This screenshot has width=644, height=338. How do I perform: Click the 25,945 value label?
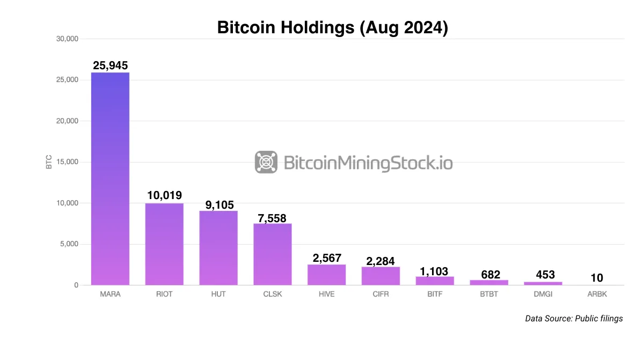pos(110,65)
